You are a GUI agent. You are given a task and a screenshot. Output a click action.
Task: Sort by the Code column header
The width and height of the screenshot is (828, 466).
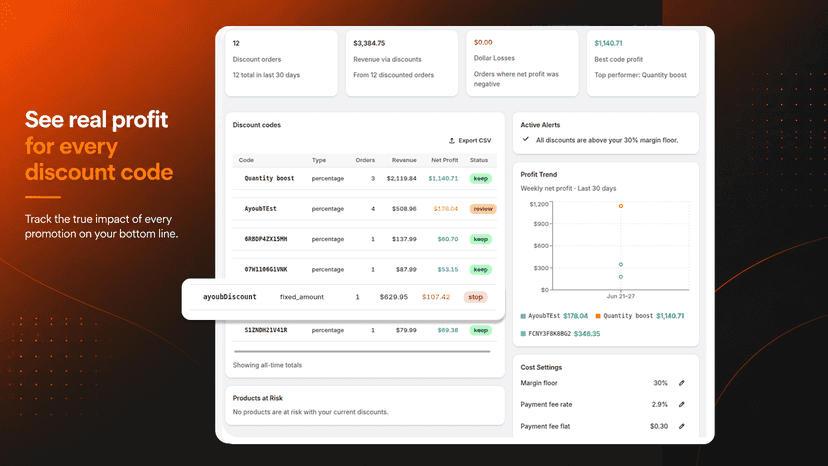246,160
